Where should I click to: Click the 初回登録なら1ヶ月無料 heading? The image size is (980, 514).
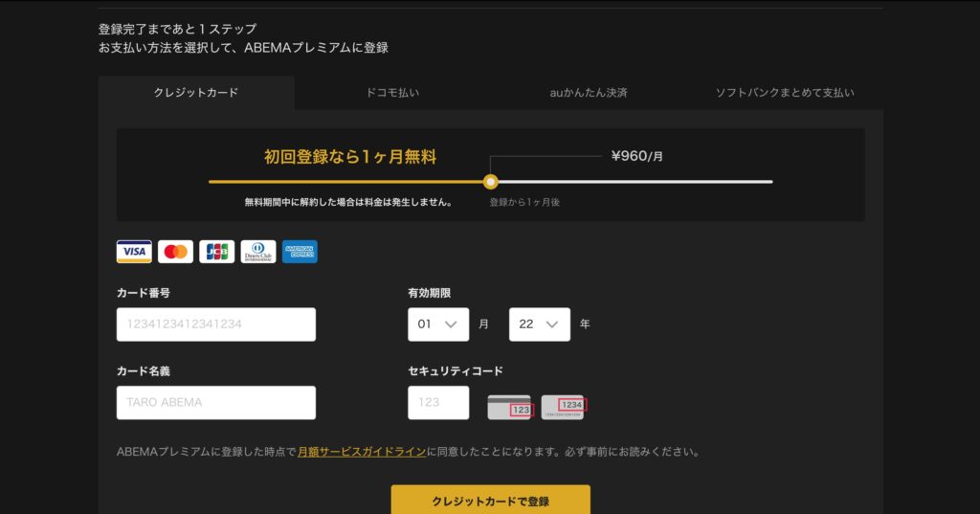[x=350, y=156]
